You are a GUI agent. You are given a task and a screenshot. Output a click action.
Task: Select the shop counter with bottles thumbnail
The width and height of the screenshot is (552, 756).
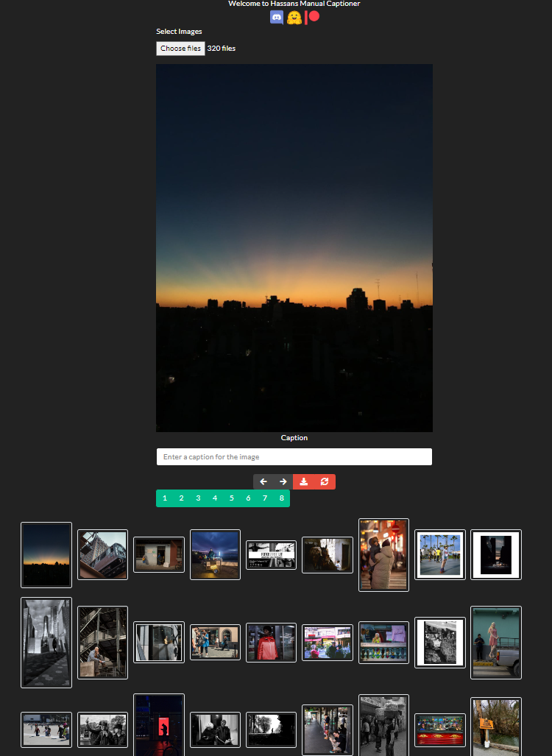click(x=383, y=642)
